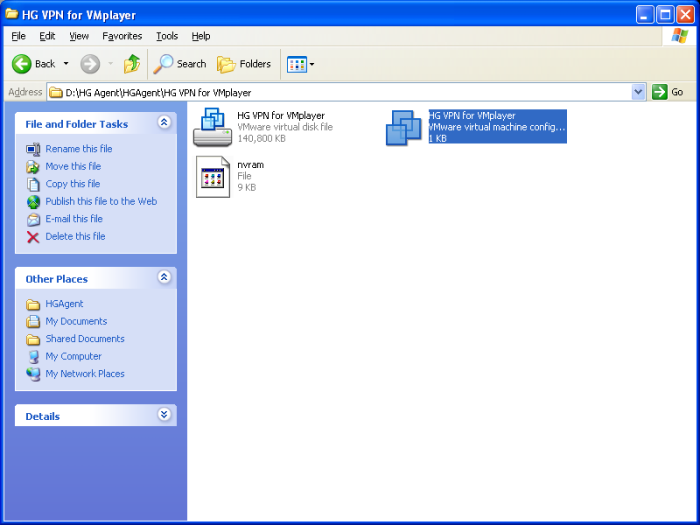Open HGAgent folder in Other Places
700x525 pixels.
pyautogui.click(x=64, y=304)
